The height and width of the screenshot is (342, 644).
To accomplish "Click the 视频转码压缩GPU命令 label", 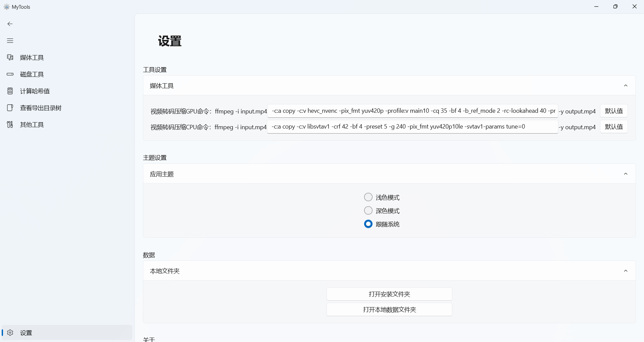I will tap(181, 111).
